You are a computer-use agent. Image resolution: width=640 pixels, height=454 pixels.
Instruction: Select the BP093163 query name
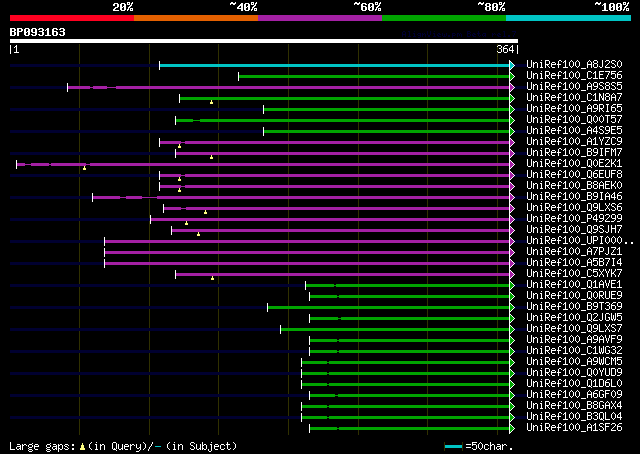(38, 32)
